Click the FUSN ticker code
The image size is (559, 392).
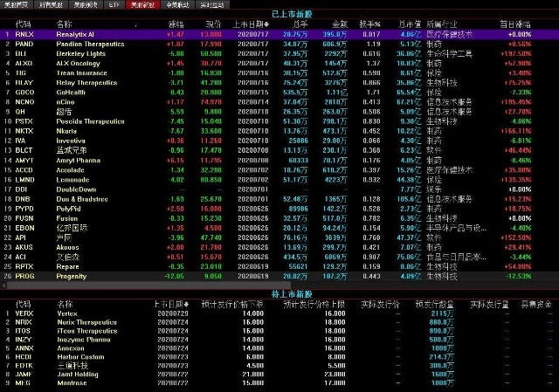click(24, 218)
